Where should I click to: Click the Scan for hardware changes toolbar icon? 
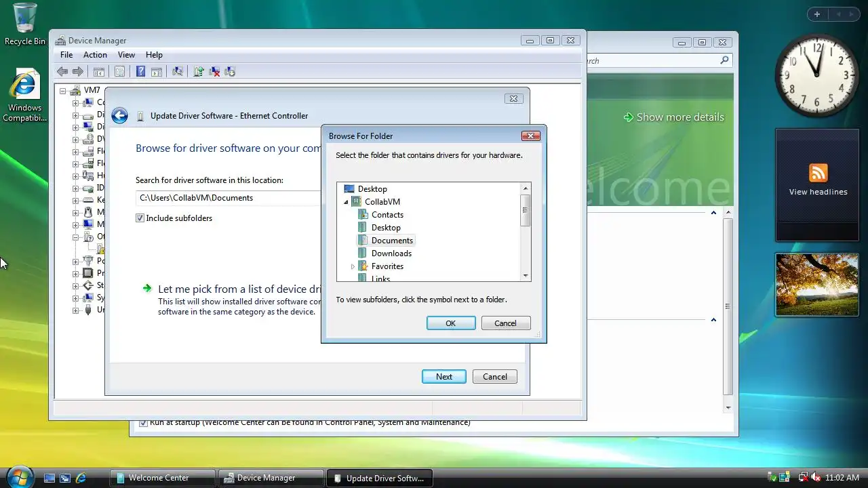pos(178,71)
